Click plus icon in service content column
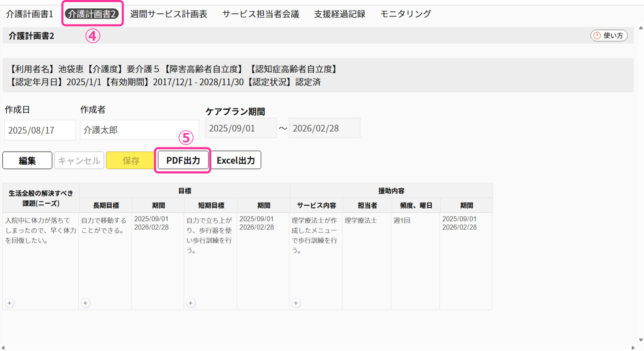The height and width of the screenshot is (351, 644). 296,303
